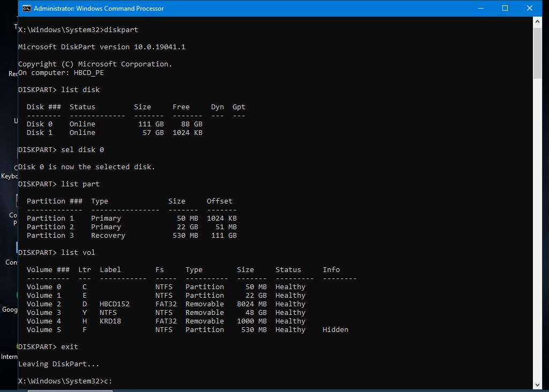
Task: Click the Hidden info text for Volume 5
Action: click(x=335, y=329)
